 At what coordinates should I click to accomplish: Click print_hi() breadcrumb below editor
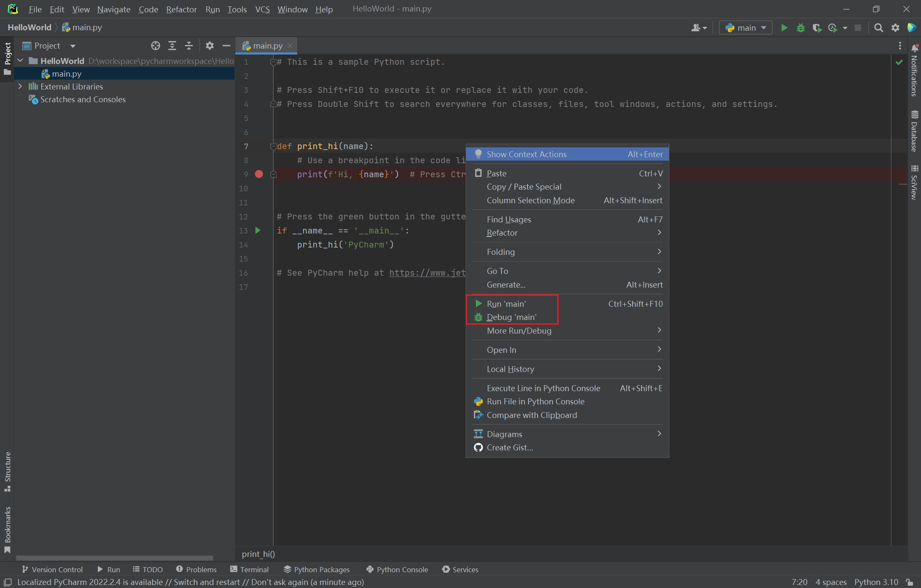pyautogui.click(x=258, y=554)
